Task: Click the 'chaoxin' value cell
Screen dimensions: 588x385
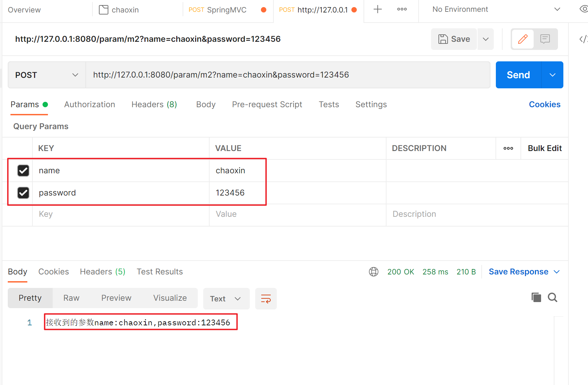Action: coord(297,171)
